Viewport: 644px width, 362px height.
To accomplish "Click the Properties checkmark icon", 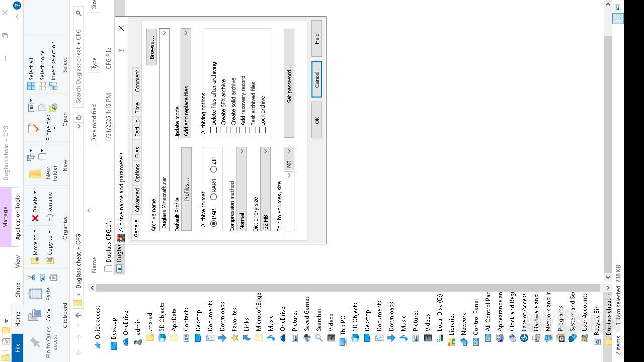I will click(35, 129).
